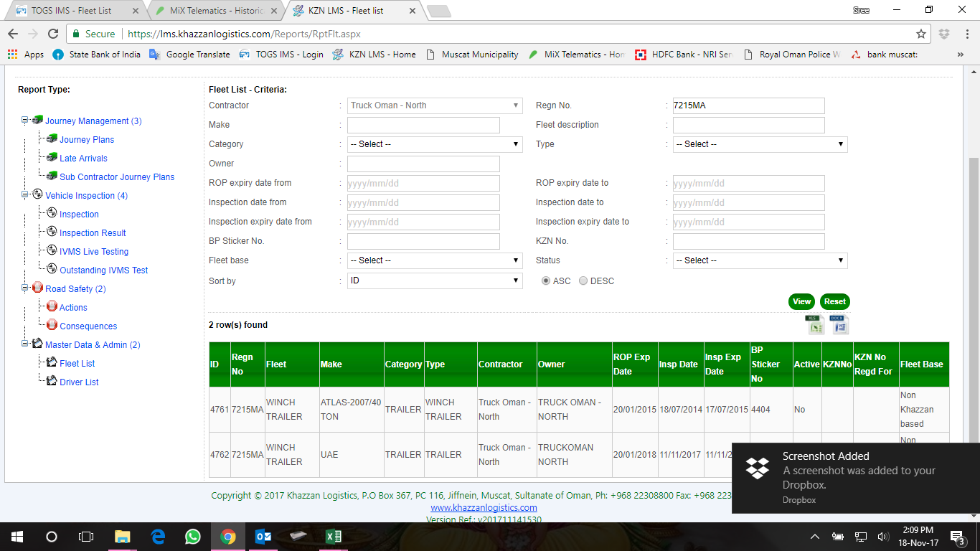Viewport: 980px width, 551px height.
Task: Click the Regn No. input field
Action: [x=748, y=105]
